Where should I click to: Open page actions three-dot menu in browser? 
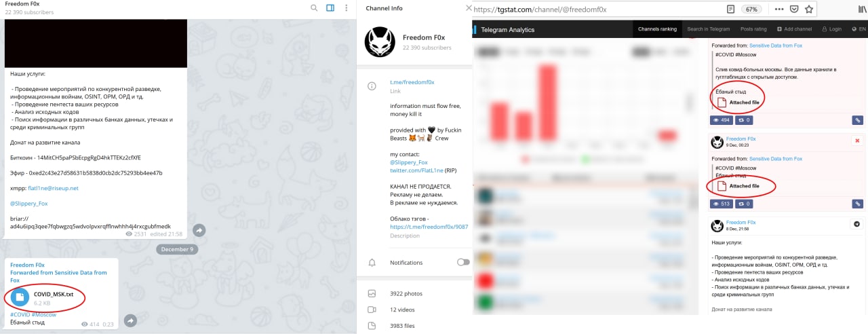[x=778, y=10]
